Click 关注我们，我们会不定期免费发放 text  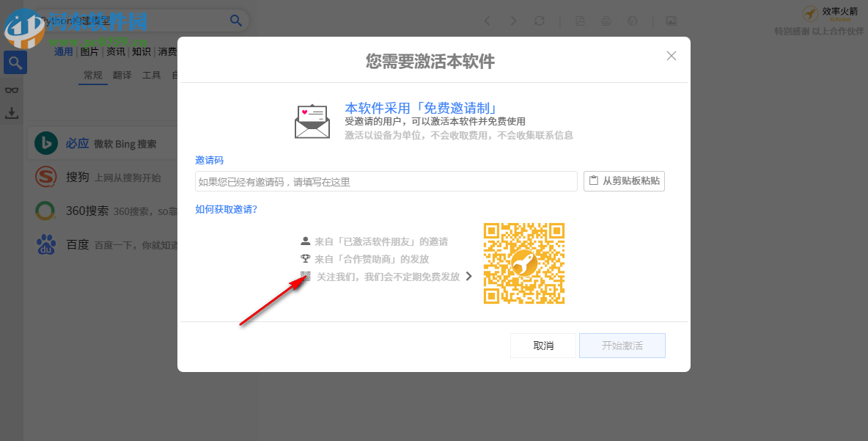pyautogui.click(x=388, y=277)
